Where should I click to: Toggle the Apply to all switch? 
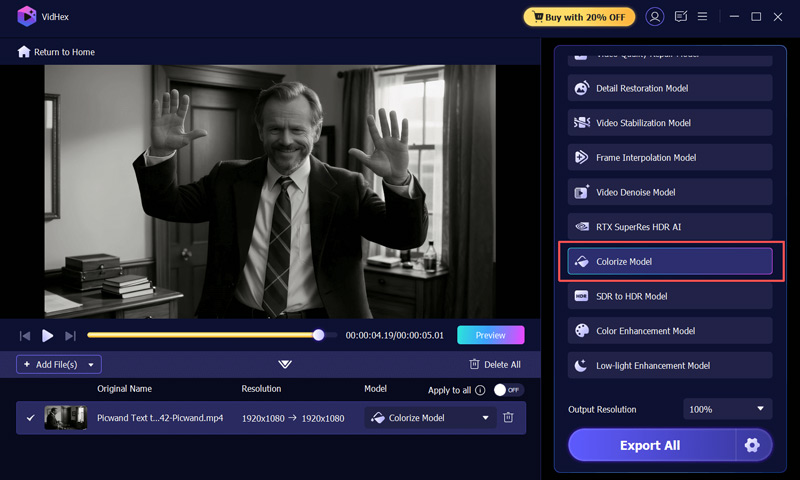pos(508,390)
